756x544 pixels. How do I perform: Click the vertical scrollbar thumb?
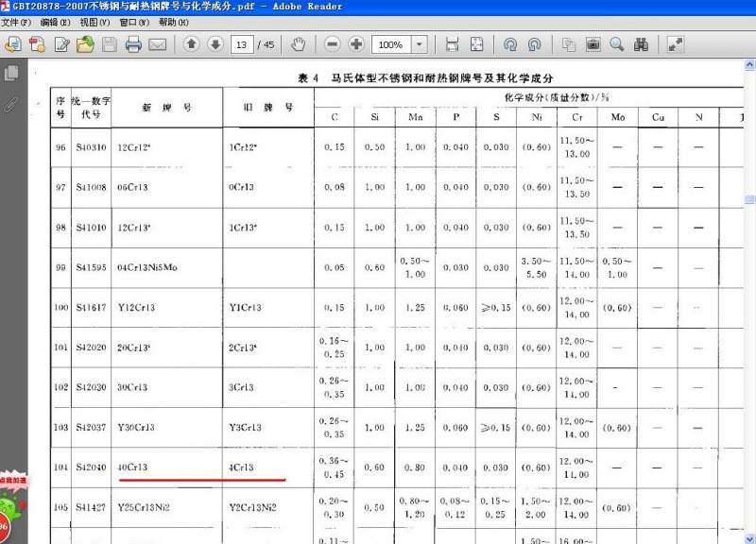click(749, 199)
